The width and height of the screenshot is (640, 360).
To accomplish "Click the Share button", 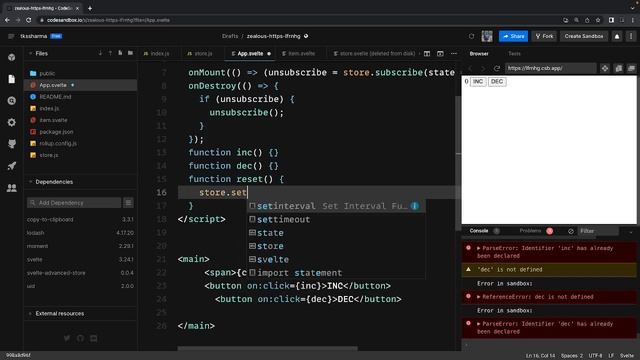I will pos(513,36).
